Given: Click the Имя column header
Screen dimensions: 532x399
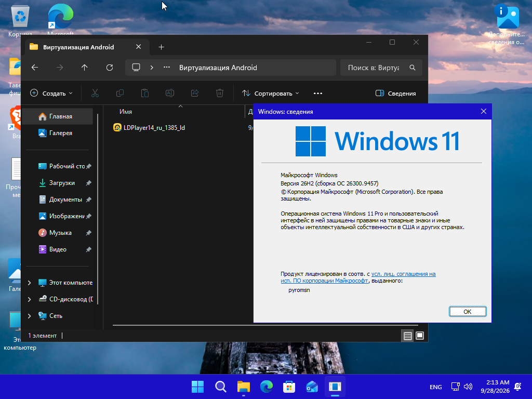Looking at the screenshot, I should 126,112.
